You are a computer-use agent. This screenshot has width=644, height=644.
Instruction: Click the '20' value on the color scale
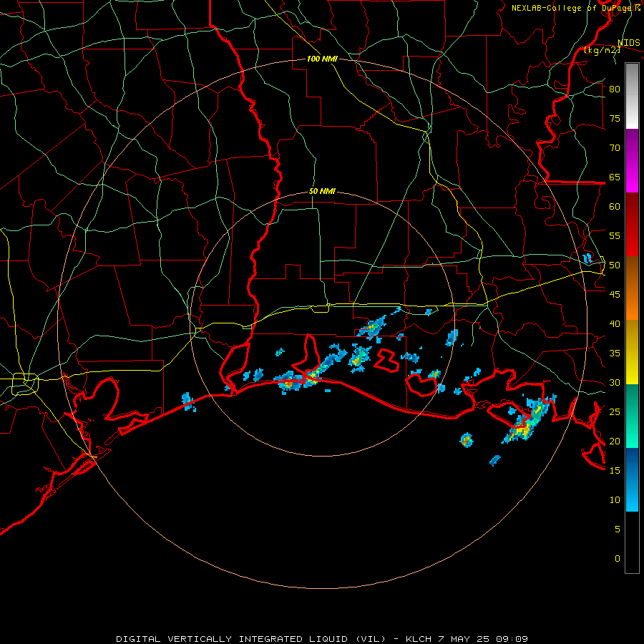(615, 441)
